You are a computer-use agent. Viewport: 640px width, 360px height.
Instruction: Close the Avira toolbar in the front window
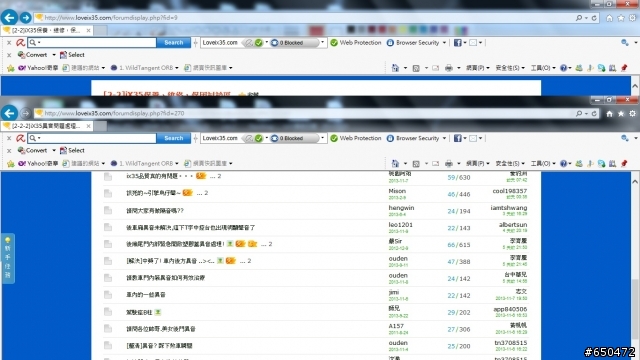9,138
